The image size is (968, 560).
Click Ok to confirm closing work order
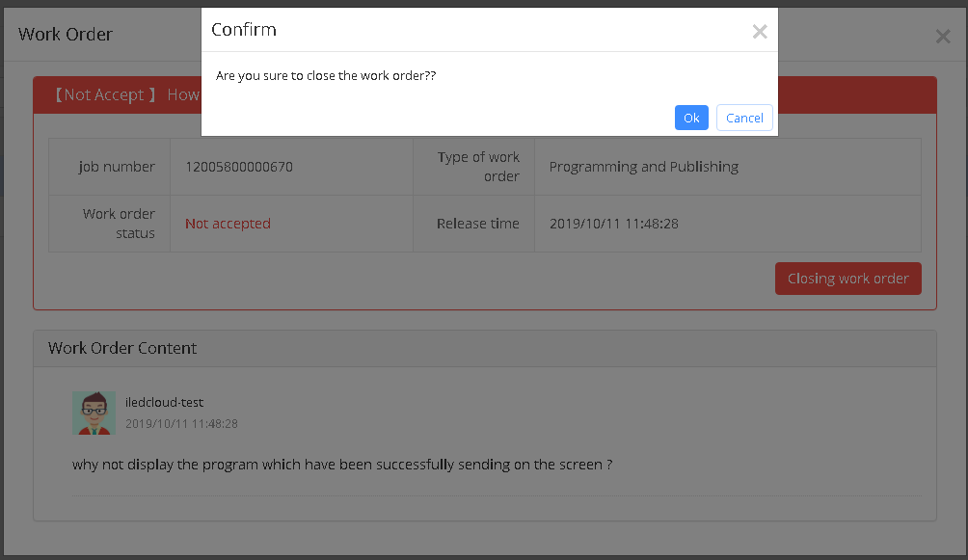(691, 118)
